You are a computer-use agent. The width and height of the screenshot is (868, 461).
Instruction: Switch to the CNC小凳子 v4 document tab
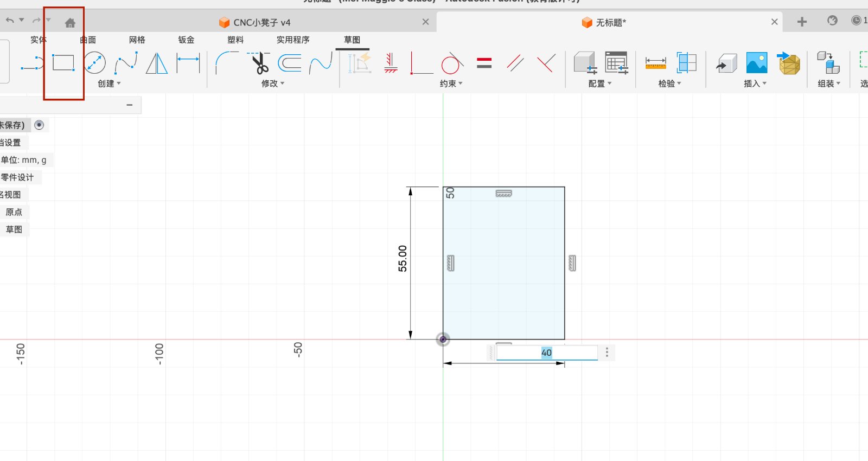tap(255, 22)
